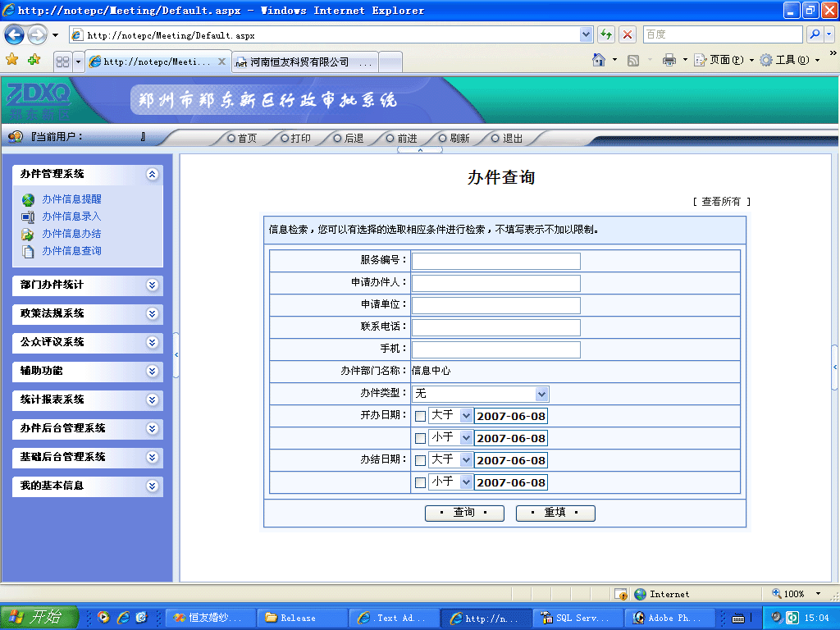
Task: Open the 办件类型 dropdown
Action: (x=541, y=394)
